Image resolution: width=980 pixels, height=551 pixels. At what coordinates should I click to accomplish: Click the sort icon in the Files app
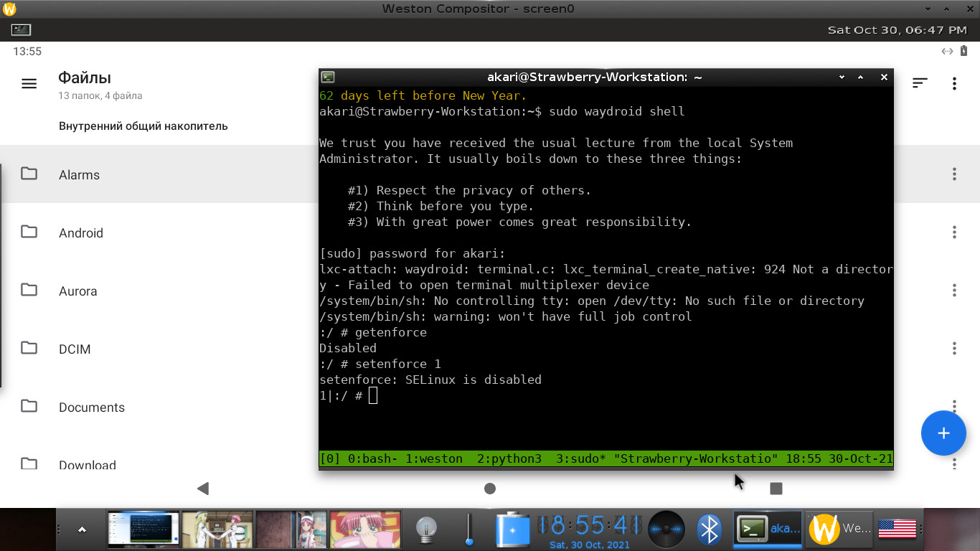click(x=920, y=83)
